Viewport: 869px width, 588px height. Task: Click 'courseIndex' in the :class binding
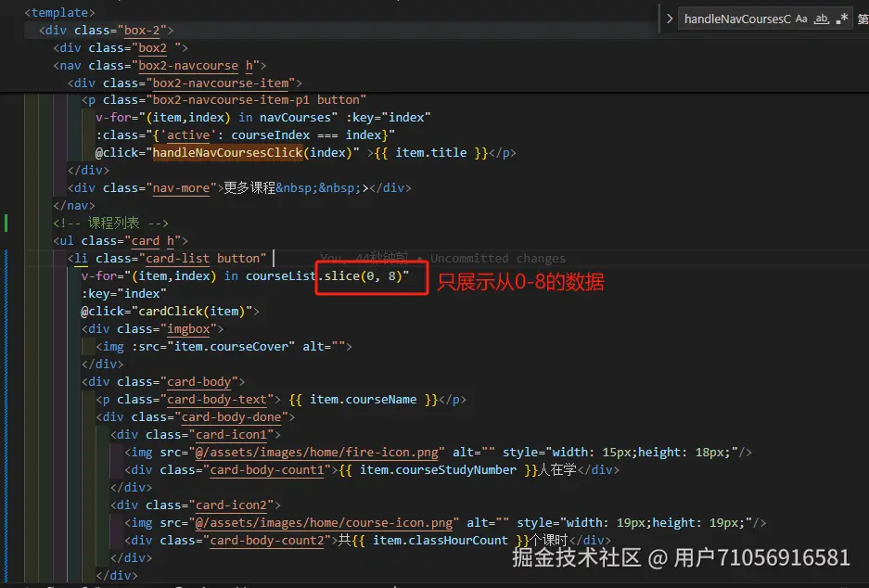pyautogui.click(x=271, y=135)
